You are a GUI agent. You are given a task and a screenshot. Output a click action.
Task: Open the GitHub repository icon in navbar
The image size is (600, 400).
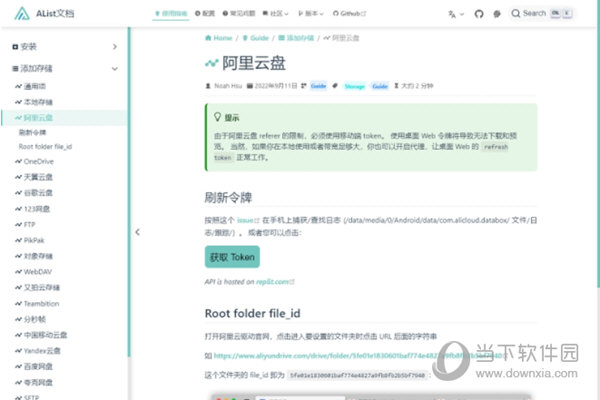(479, 14)
